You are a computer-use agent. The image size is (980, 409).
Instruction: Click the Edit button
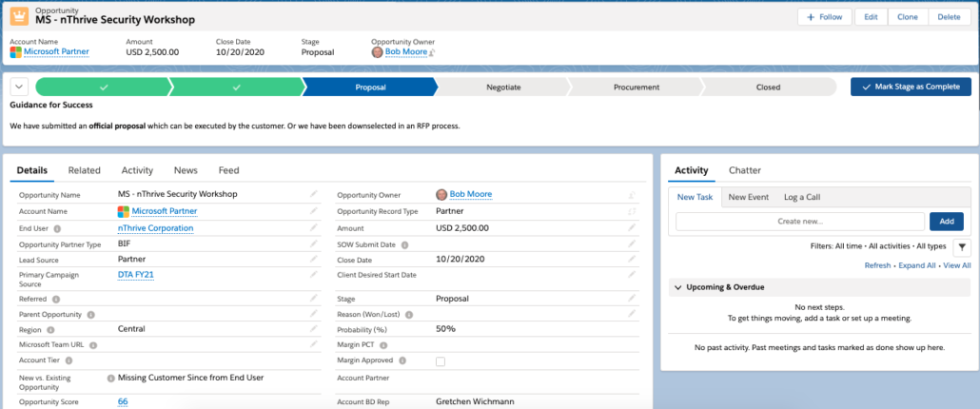[x=872, y=17]
